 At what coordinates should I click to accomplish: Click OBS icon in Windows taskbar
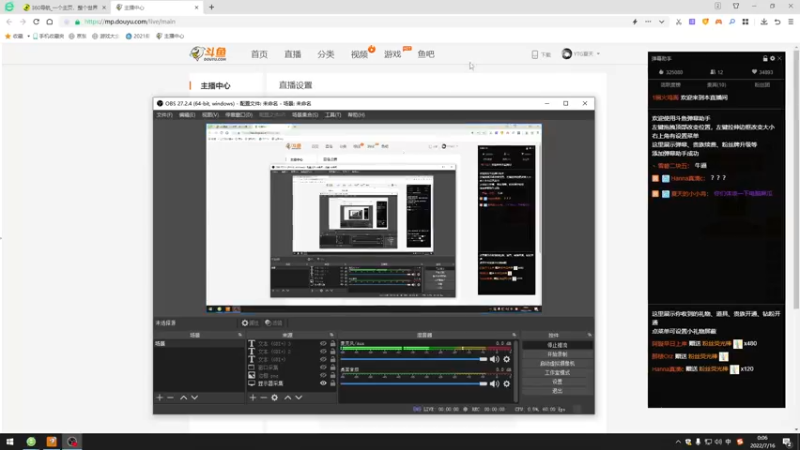[72, 442]
